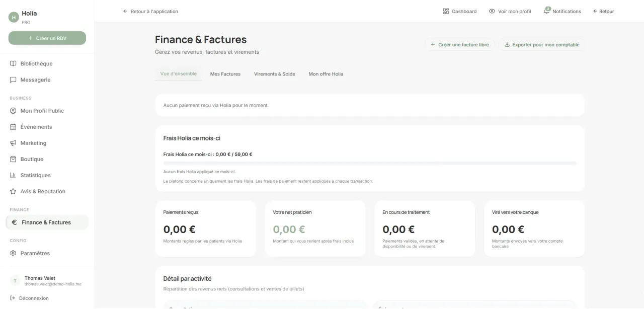Click the Événements calendar icon
The width and height of the screenshot is (644, 309).
pos(13,127)
